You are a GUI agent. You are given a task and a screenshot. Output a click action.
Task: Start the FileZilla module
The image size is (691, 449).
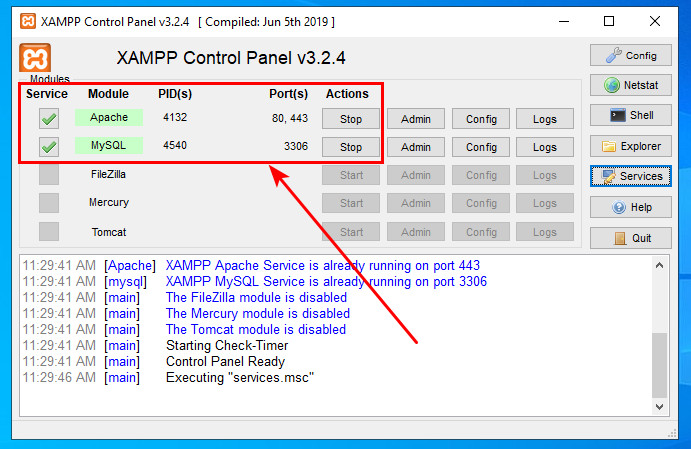[x=351, y=175]
